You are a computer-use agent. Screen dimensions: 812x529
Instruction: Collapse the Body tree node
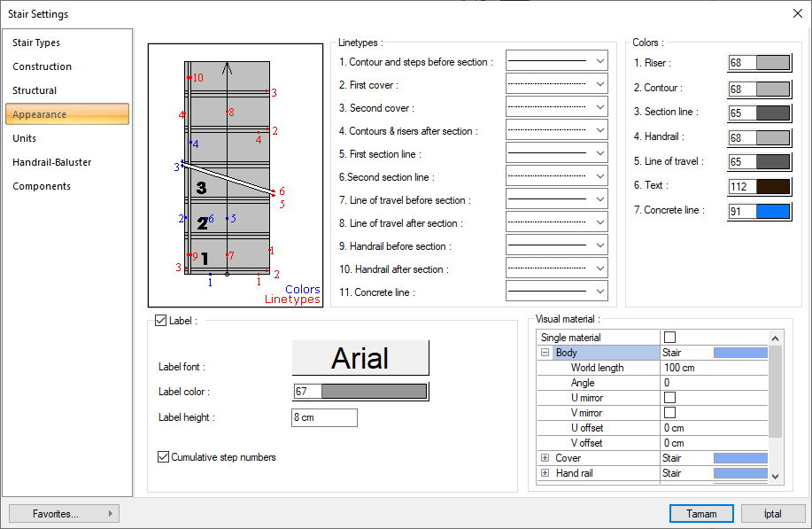coord(545,353)
